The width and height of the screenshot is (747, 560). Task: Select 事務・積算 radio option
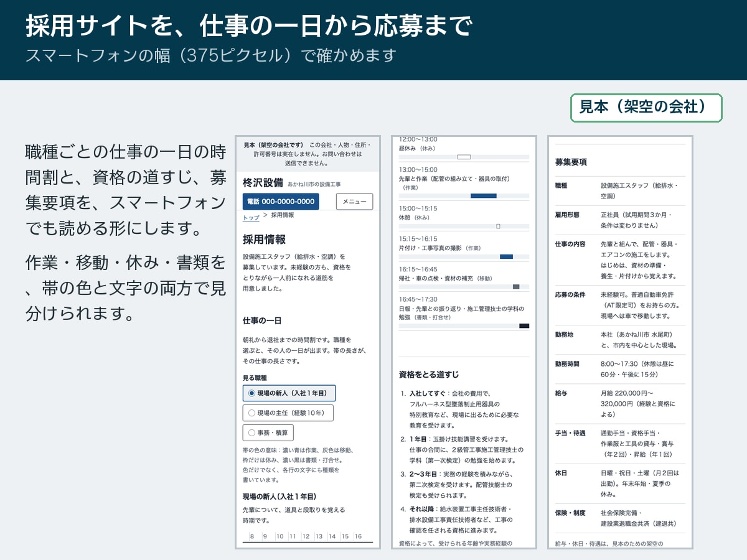(268, 432)
